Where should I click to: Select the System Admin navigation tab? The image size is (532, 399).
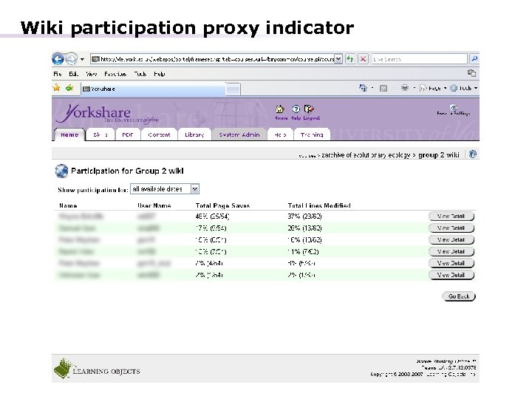[239, 134]
